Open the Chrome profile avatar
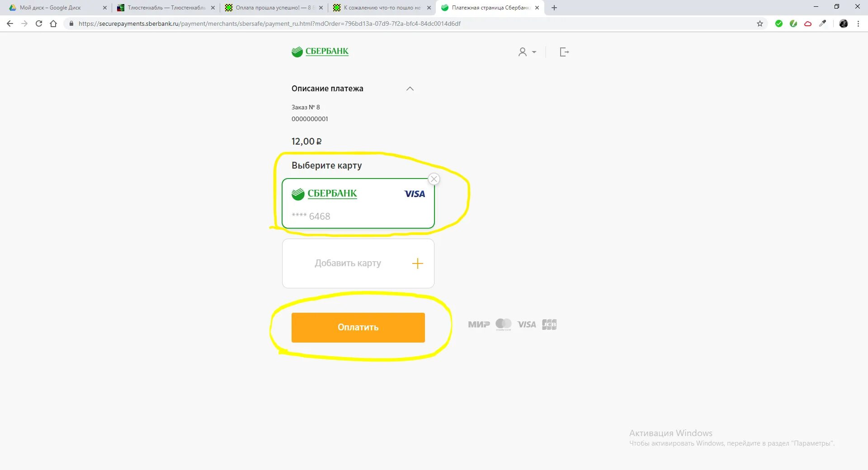Viewport: 868px width, 470px height. coord(844,23)
